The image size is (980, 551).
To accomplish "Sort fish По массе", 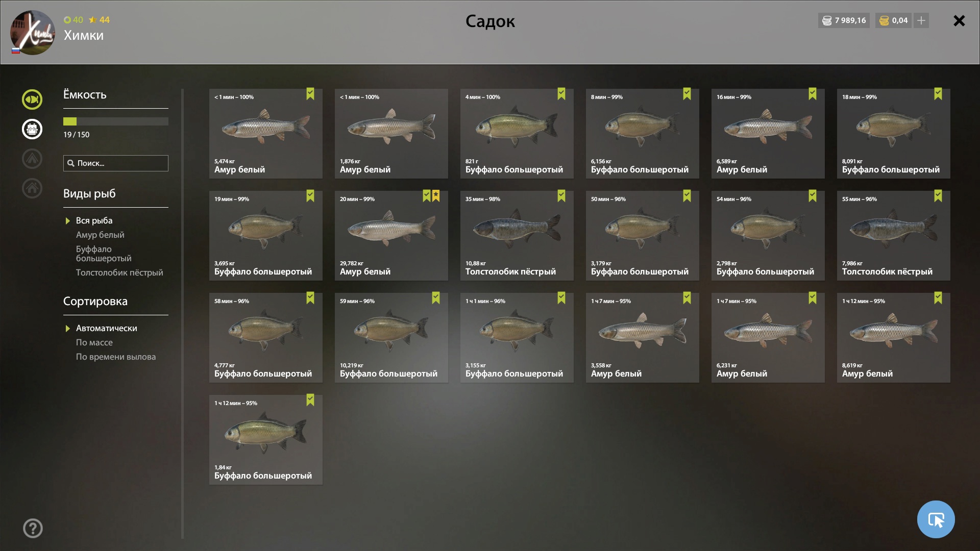I will pyautogui.click(x=94, y=343).
